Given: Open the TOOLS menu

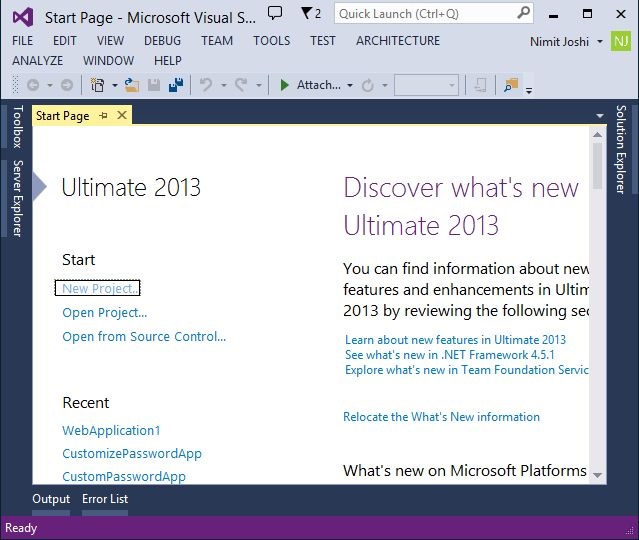Looking at the screenshot, I should [271, 41].
